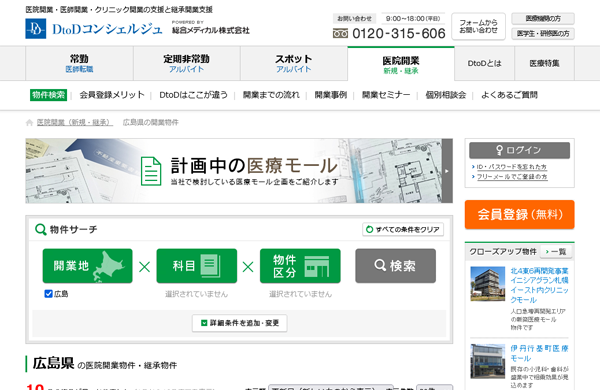Open the 表示順 sort dropdown
The height and width of the screenshot is (390, 600).
pyautogui.click(x=331, y=387)
